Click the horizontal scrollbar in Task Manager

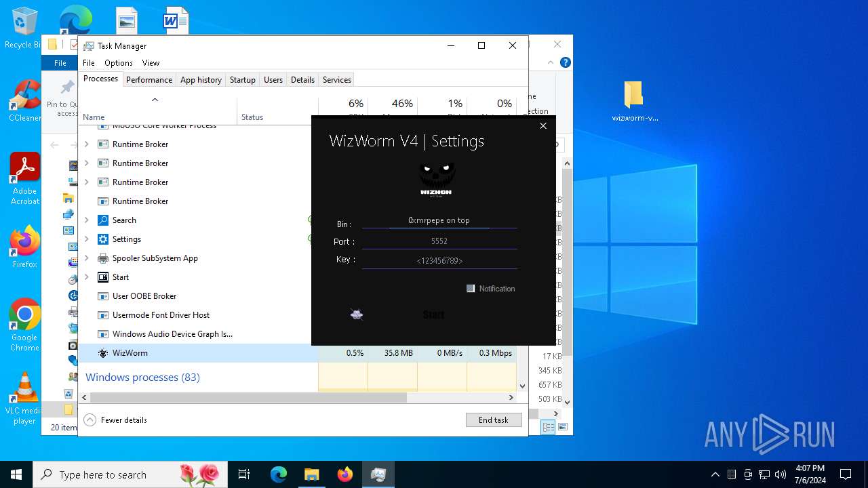[248, 398]
